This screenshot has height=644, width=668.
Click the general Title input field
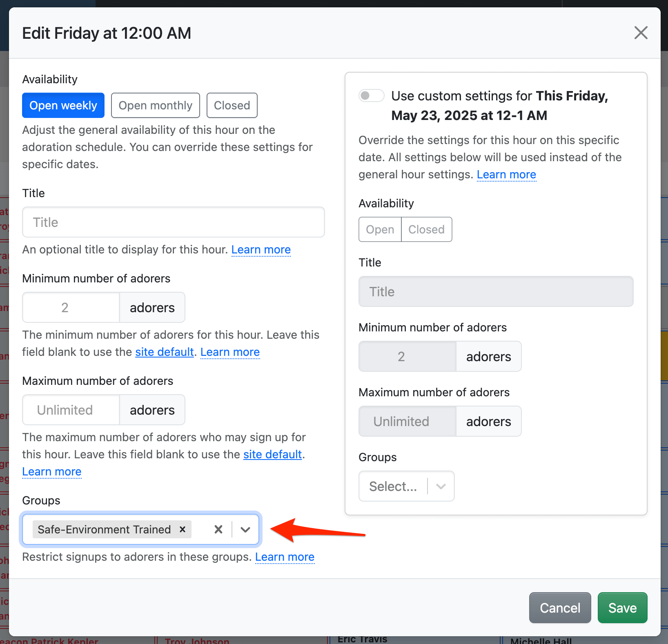tap(174, 222)
